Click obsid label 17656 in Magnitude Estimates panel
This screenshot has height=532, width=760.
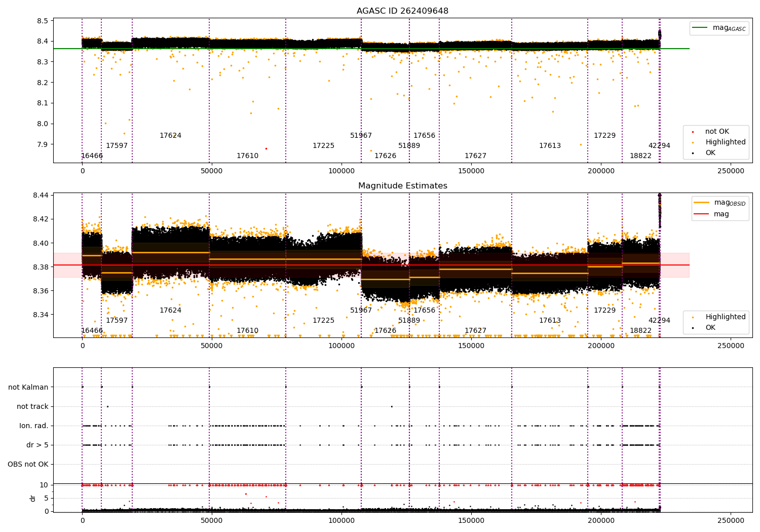424,311
